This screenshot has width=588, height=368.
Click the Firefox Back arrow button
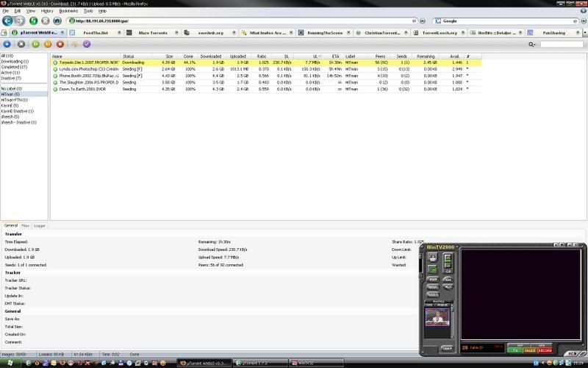click(x=7, y=21)
